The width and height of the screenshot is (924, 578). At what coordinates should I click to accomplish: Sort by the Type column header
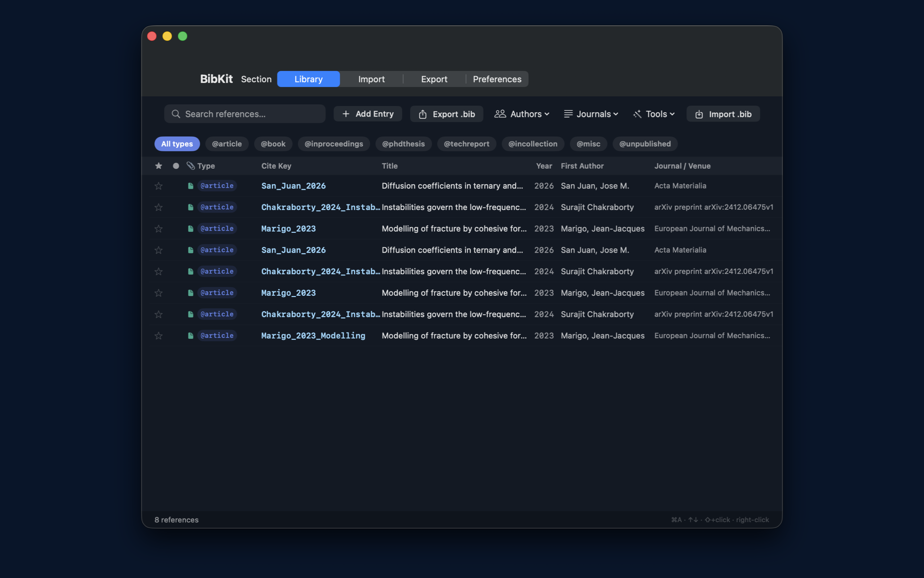point(206,166)
